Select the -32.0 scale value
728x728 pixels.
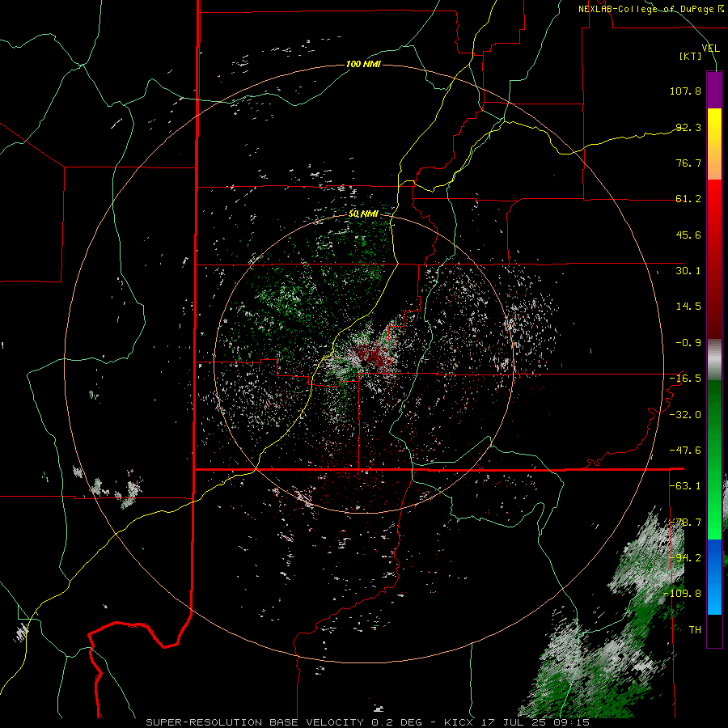tap(685, 415)
